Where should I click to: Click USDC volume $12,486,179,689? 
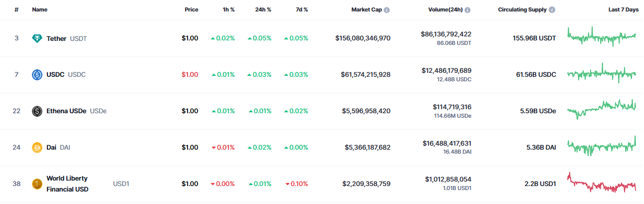click(x=446, y=71)
